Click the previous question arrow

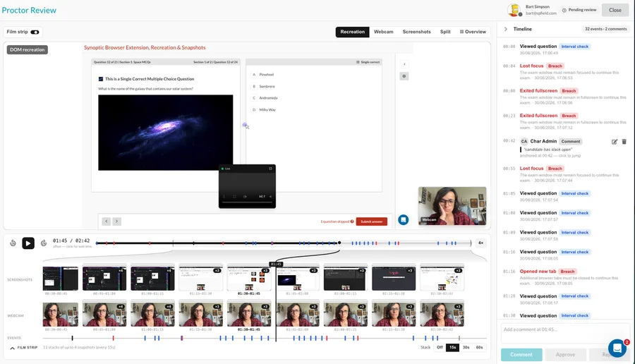tap(106, 221)
